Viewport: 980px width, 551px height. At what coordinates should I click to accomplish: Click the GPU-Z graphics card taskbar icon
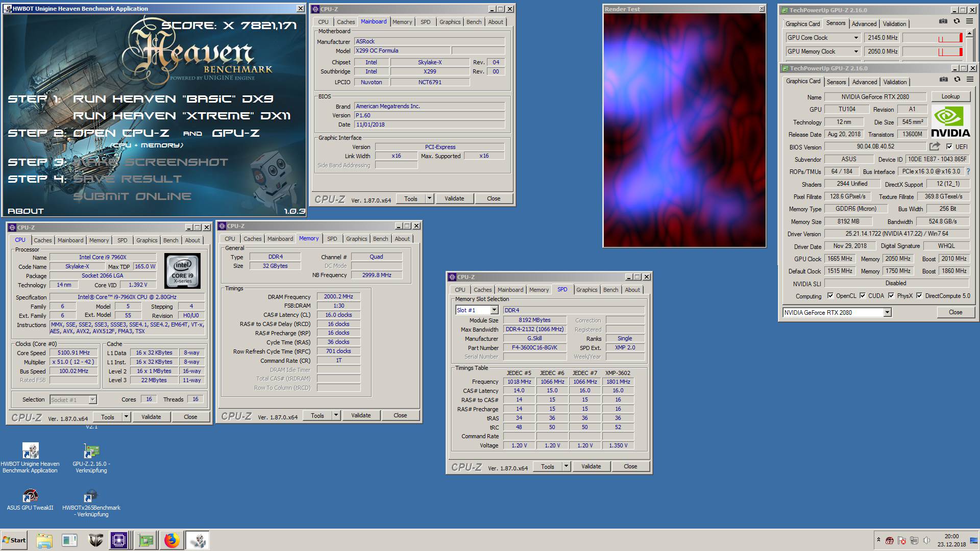pos(145,540)
